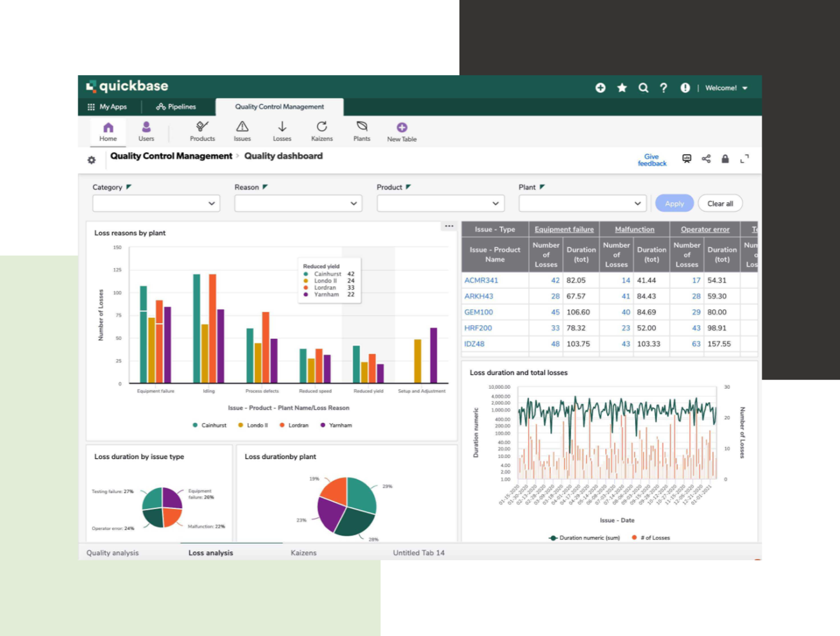This screenshot has height=636, width=840.
Task: Open search from the top bar
Action: (x=643, y=88)
